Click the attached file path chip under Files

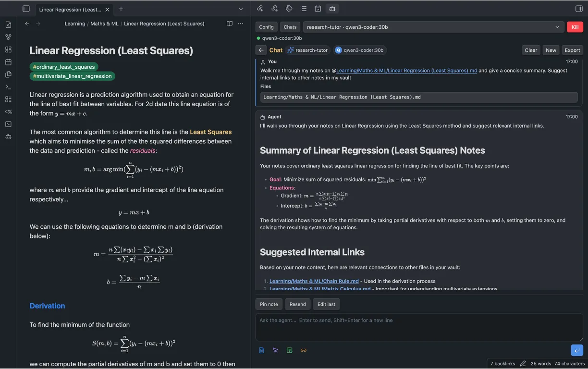[418, 97]
